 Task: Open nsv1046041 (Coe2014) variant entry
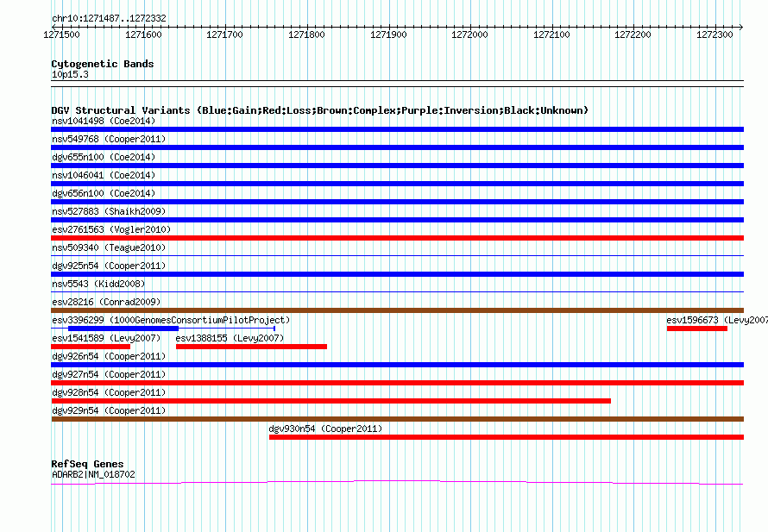tap(104, 175)
